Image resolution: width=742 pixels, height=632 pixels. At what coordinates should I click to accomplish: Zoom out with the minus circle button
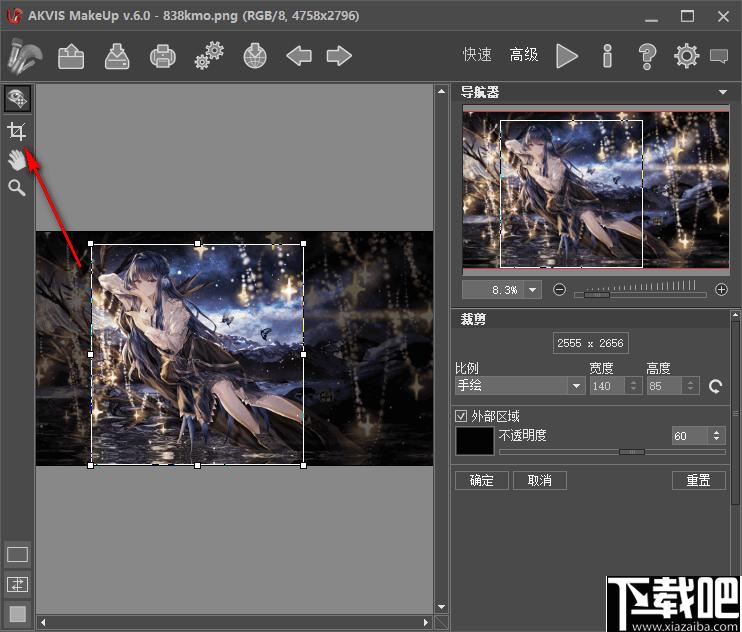tap(559, 290)
